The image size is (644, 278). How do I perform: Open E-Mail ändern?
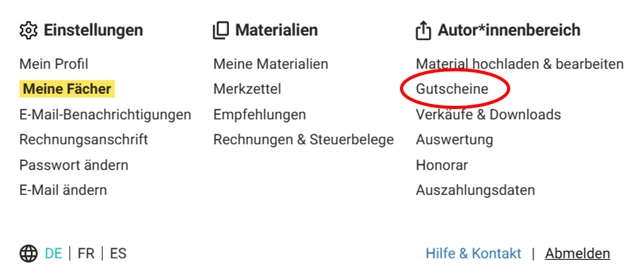63,190
